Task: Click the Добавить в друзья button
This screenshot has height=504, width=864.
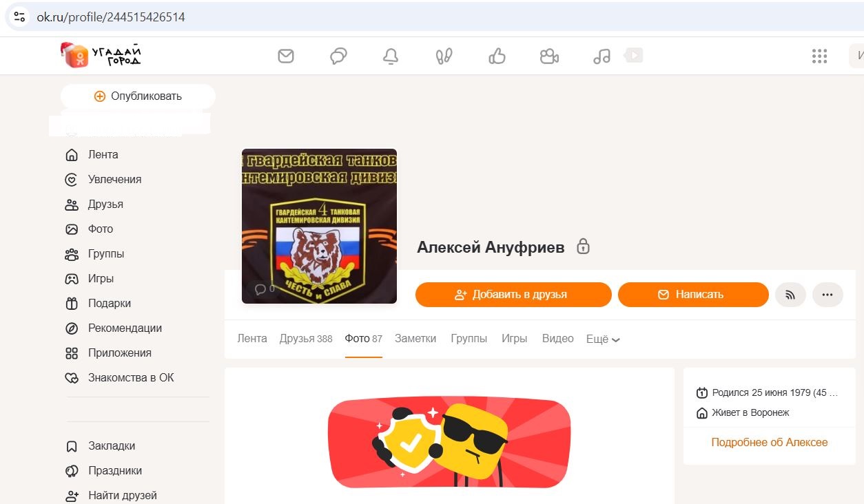Action: pyautogui.click(x=513, y=294)
